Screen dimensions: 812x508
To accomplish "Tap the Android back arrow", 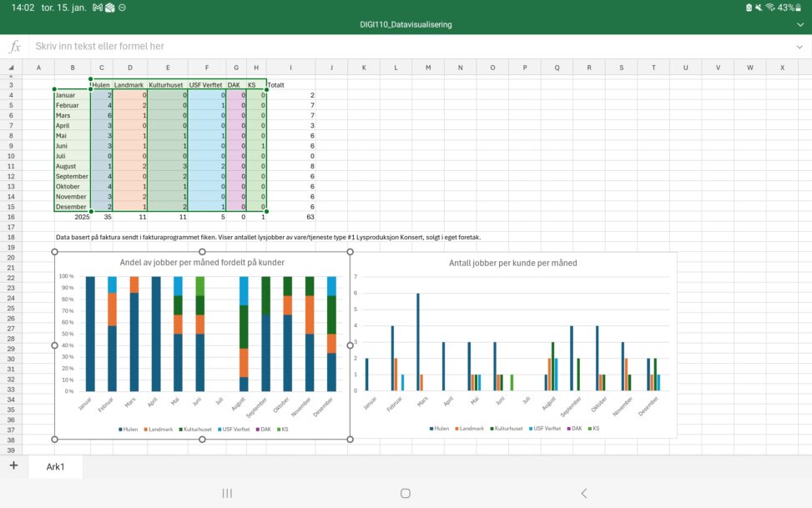I will click(583, 493).
